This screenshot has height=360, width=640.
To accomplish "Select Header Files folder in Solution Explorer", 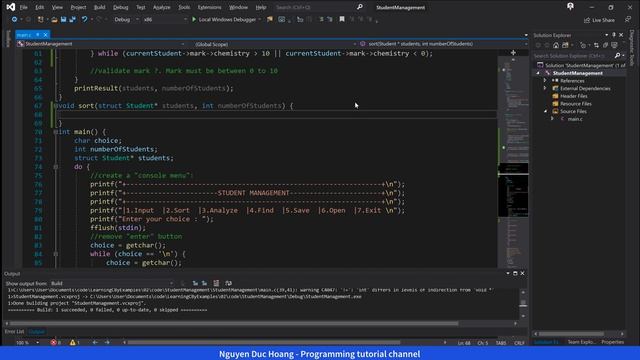I will (573, 96).
